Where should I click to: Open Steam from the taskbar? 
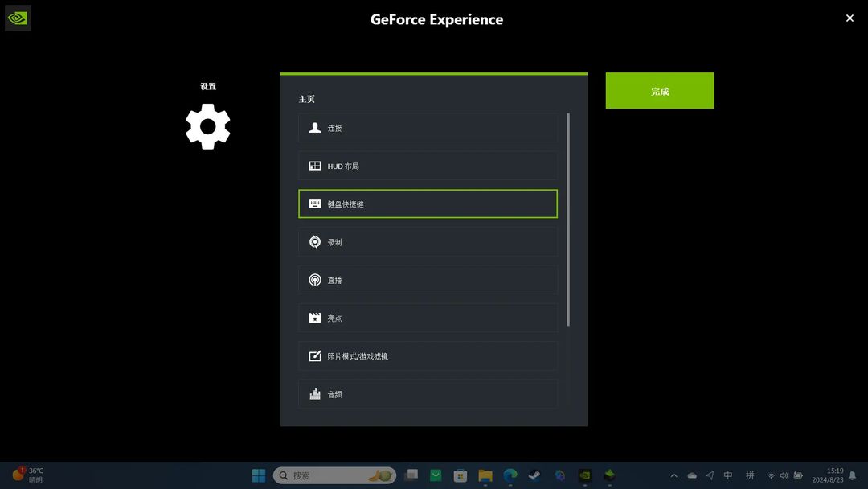point(534,475)
